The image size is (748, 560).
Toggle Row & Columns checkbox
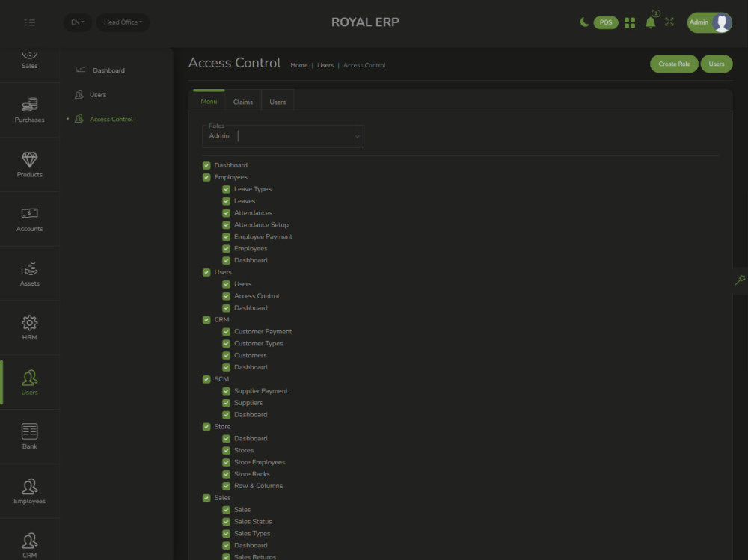[227, 486]
